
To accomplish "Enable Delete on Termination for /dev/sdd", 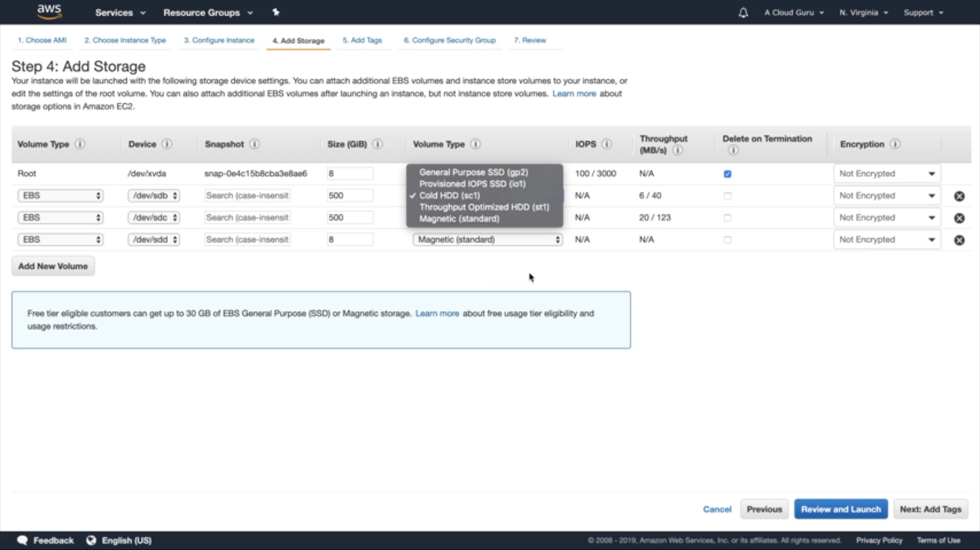I will 727,240.
